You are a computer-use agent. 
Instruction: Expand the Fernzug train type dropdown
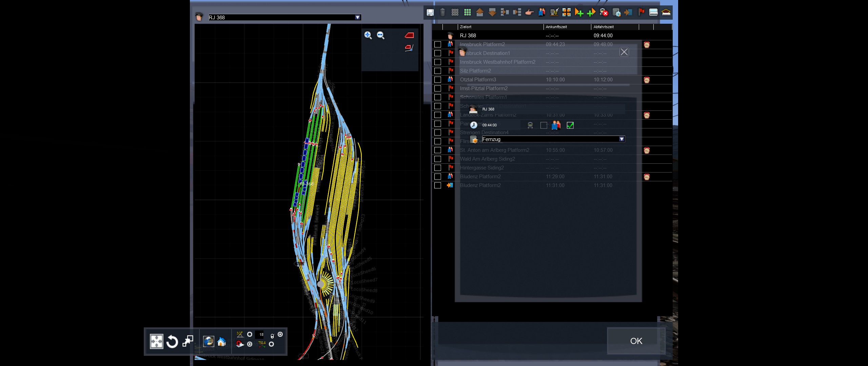[x=622, y=139]
